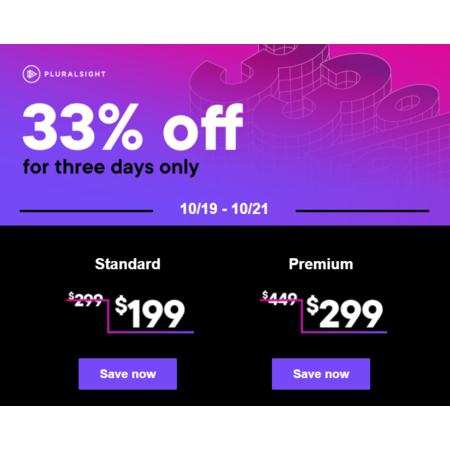Click the black line right of dates
This screenshot has height=450, width=450.
point(362,211)
